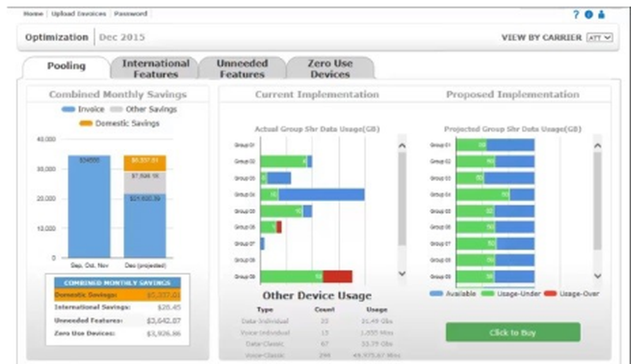Click the proposed implementation scrollbar thumb
This screenshot has width=631, height=364.
pos(598,201)
